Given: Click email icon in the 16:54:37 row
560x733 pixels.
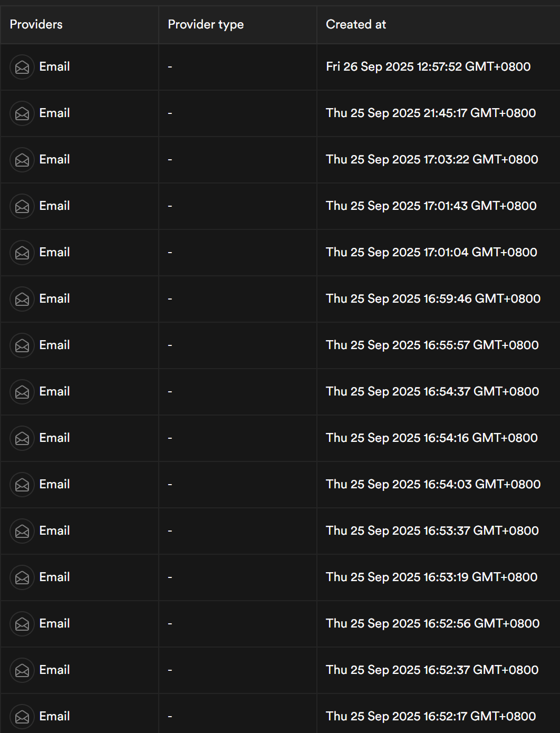Looking at the screenshot, I should click(x=22, y=392).
